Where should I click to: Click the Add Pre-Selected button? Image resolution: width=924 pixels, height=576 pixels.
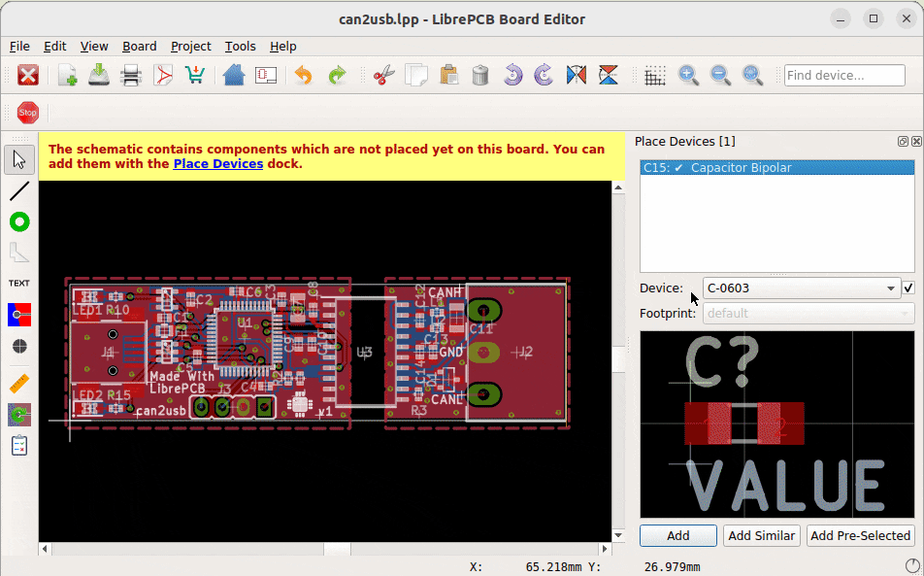(x=860, y=535)
